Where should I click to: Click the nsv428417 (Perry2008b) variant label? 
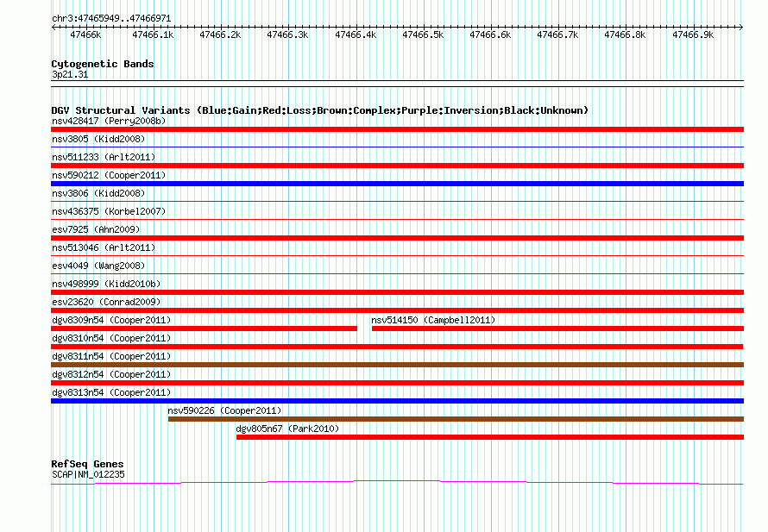(109, 121)
